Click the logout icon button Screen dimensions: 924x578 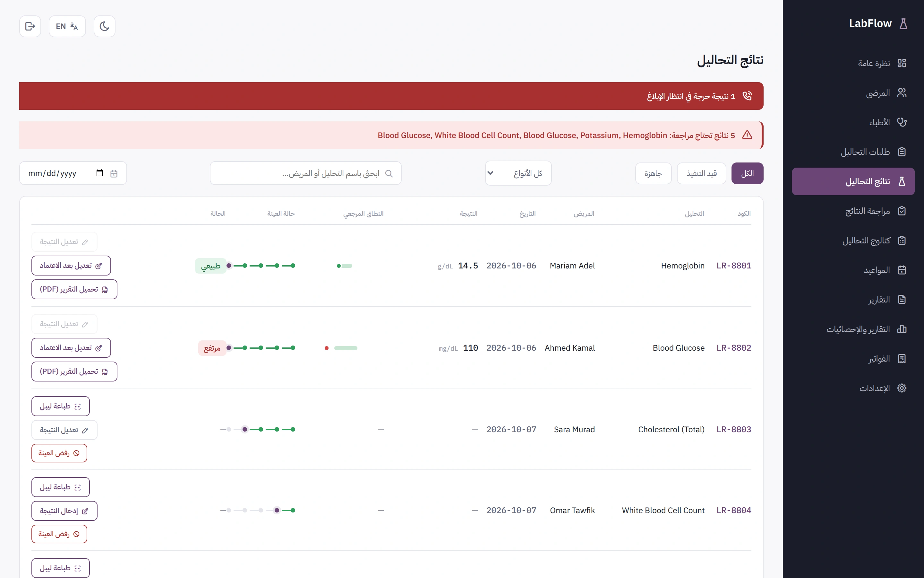(30, 26)
